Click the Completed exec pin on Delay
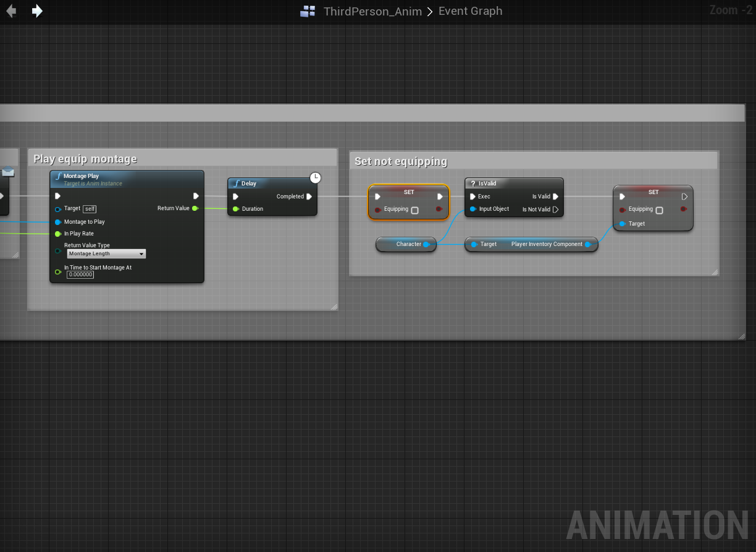 (309, 197)
